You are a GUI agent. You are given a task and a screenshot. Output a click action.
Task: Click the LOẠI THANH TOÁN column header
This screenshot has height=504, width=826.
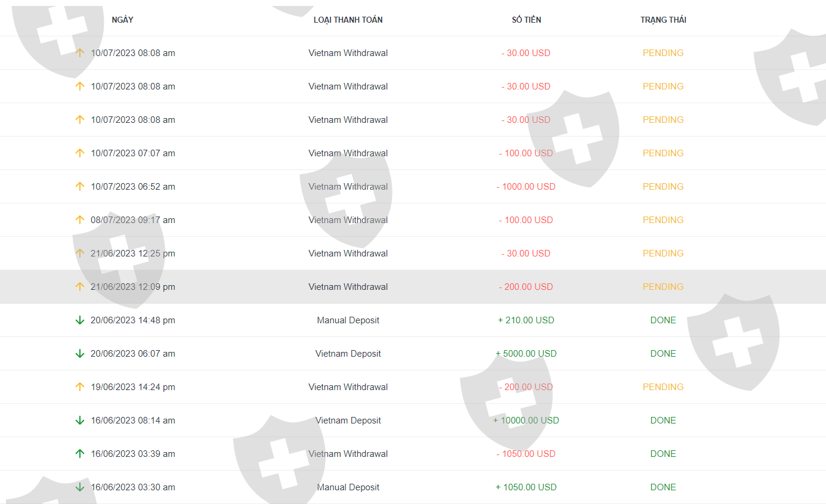[x=348, y=20]
